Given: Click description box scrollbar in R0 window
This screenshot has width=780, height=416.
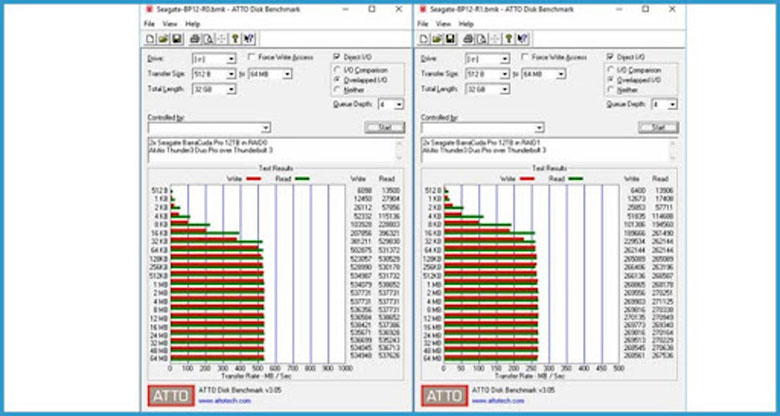Looking at the screenshot, I should [x=399, y=150].
